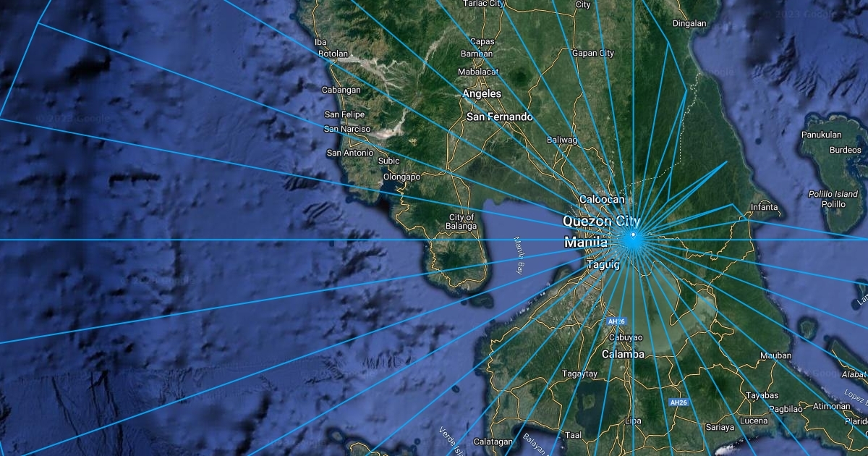Select the San Felipe label
Image resolution: width=868 pixels, height=456 pixels.
pos(345,114)
